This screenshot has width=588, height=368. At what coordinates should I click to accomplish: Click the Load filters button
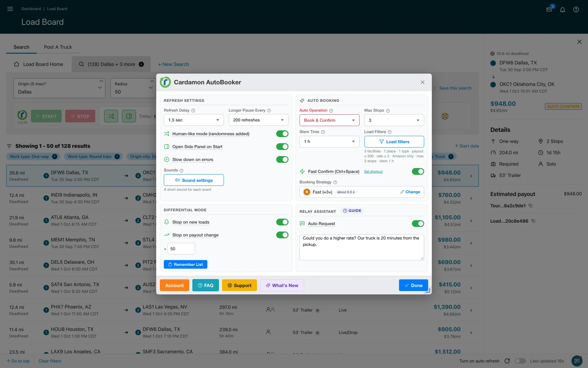pos(394,142)
